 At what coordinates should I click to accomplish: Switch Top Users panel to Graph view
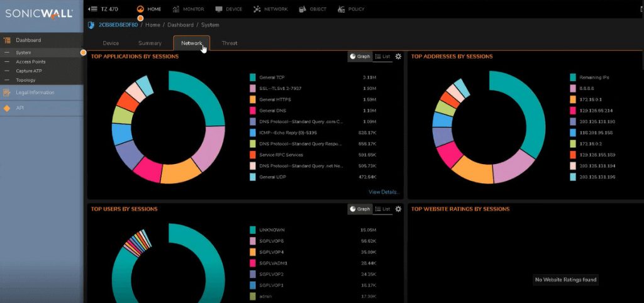360,209
